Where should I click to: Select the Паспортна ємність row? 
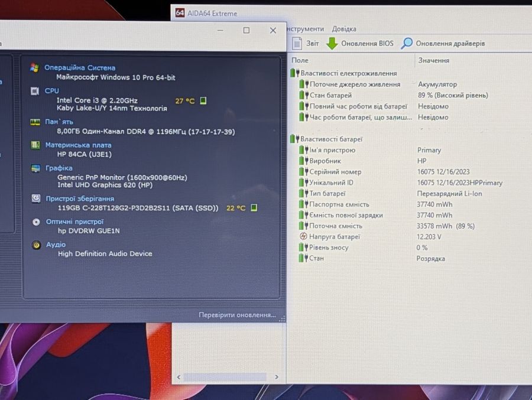(376, 204)
